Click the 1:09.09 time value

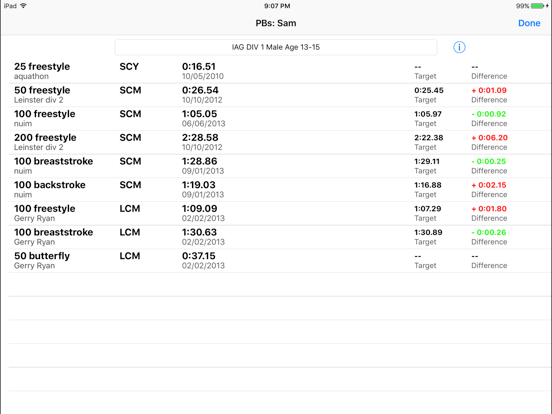tap(199, 208)
